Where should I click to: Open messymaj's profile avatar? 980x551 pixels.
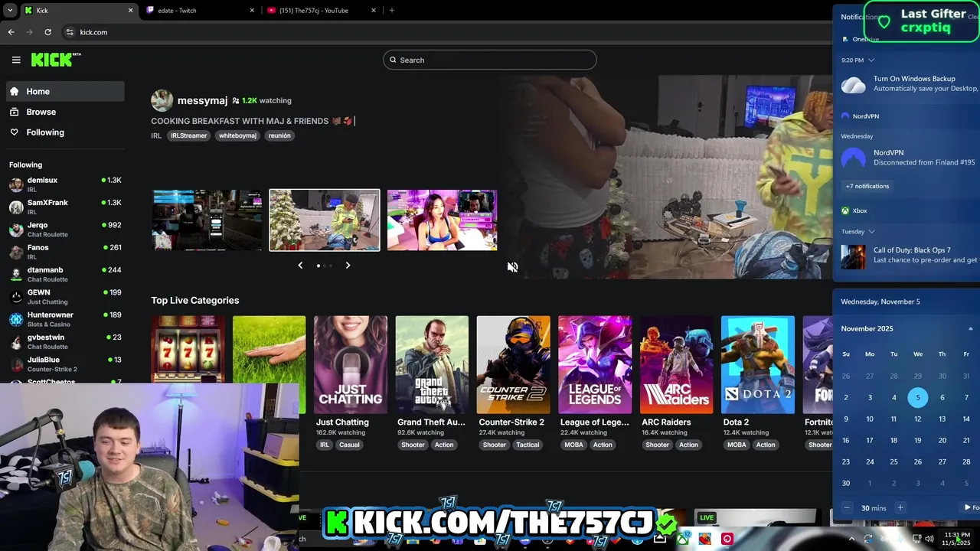(162, 100)
